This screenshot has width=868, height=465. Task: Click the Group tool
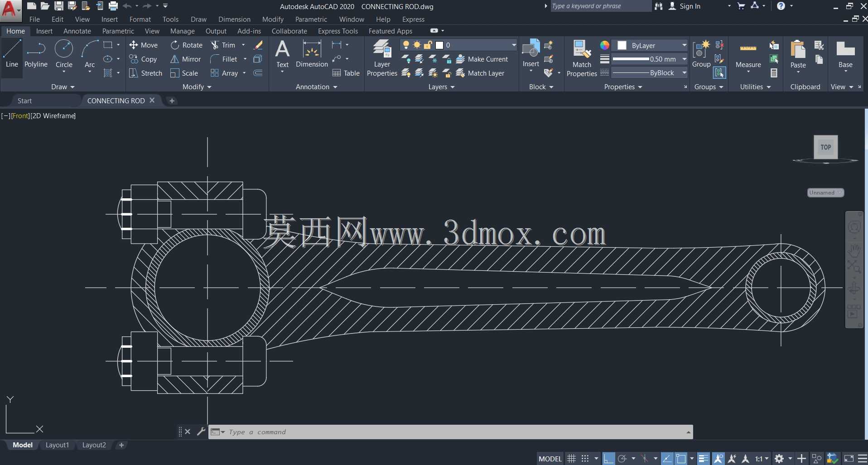pos(701,53)
